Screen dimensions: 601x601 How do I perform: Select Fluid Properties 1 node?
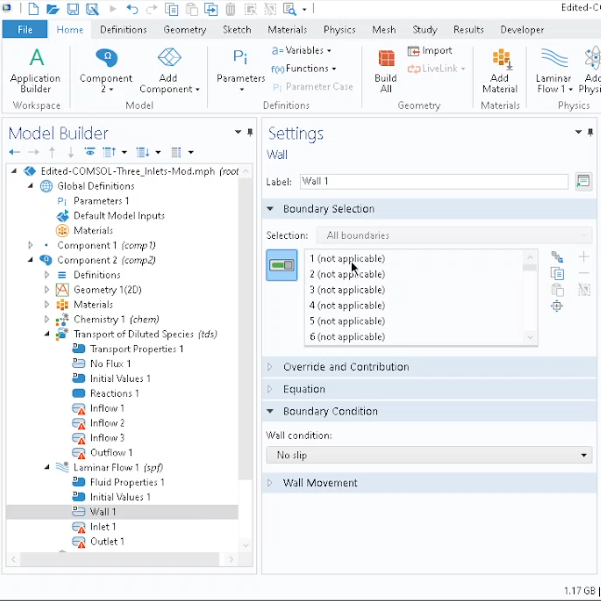(x=127, y=482)
